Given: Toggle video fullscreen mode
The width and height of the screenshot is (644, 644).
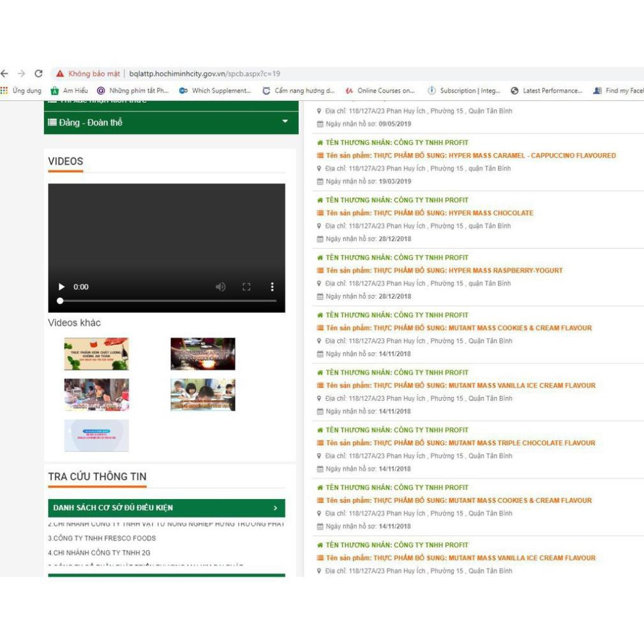Looking at the screenshot, I should pos(246,287).
